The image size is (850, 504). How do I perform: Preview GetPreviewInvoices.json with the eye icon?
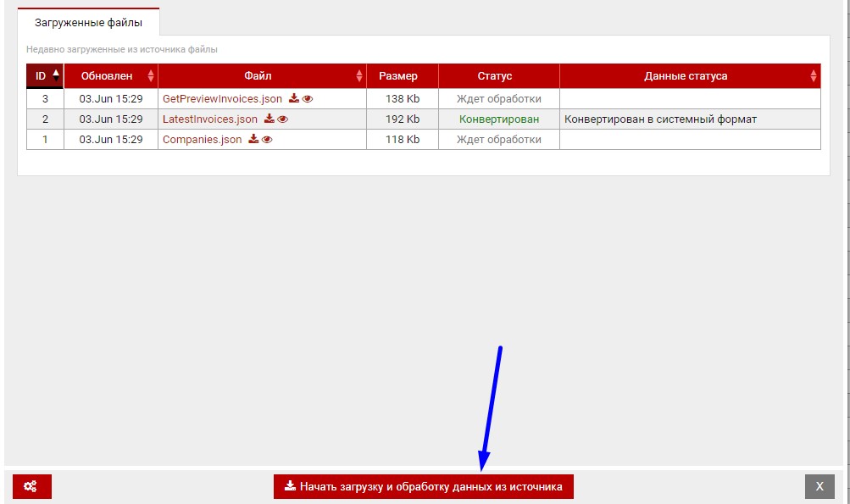point(308,99)
